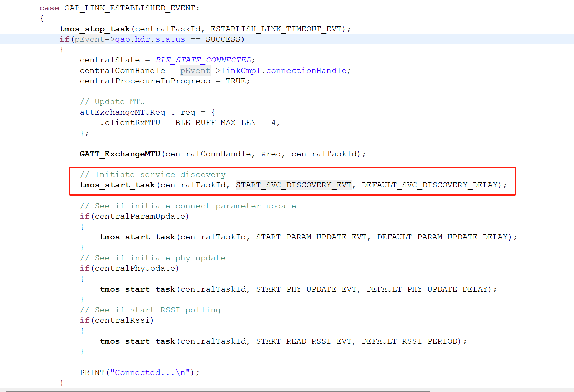Click tmos_start_task on the START_SVC_DISCOVERY_EVT line
574x392 pixels.
pyautogui.click(x=118, y=185)
